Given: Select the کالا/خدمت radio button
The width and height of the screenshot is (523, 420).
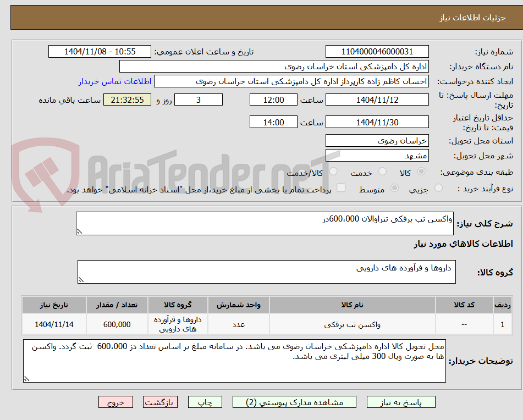Looking at the screenshot, I should [333, 172].
